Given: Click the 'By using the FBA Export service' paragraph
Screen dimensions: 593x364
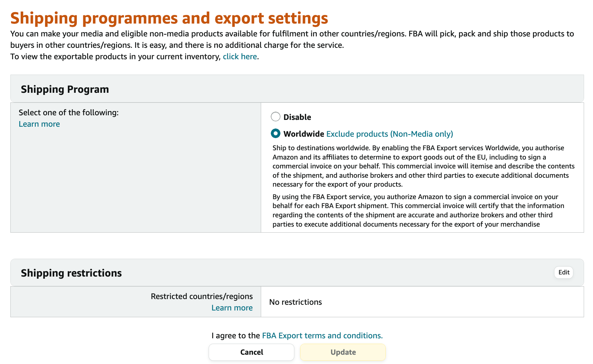Looking at the screenshot, I should tap(418, 210).
